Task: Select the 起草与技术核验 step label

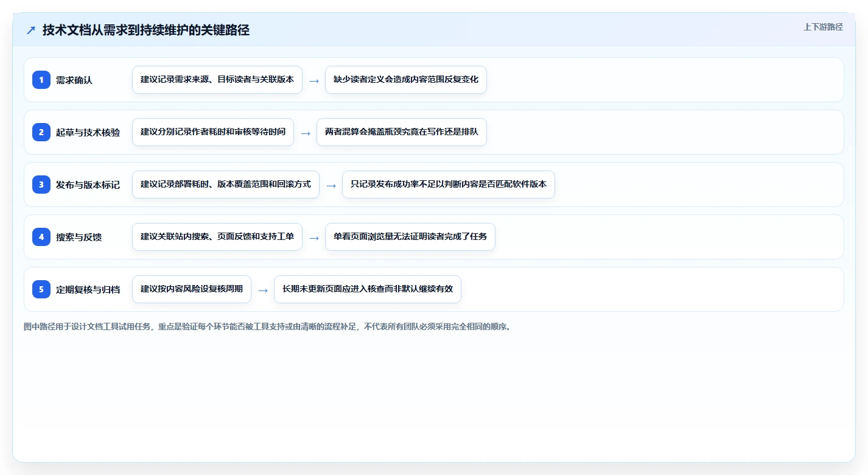Action: pos(88,132)
